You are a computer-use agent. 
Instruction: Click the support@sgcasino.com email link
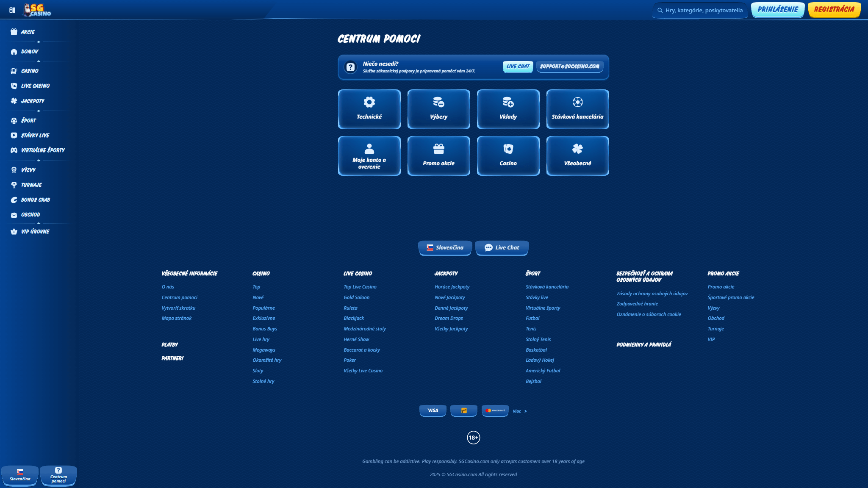coord(569,67)
